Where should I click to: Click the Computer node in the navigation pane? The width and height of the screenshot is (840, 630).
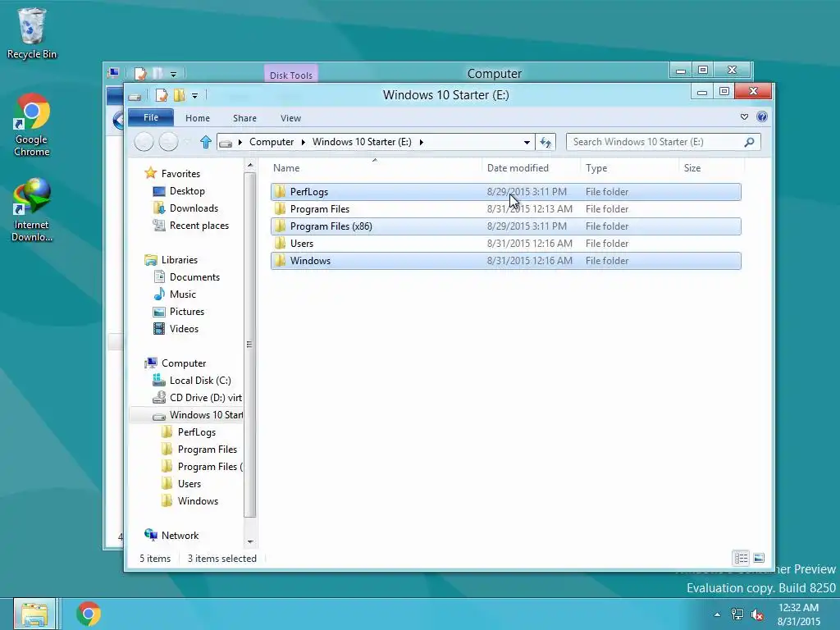184,363
